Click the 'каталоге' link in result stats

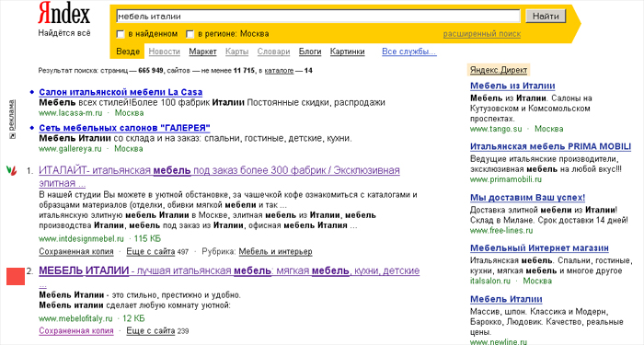click(x=279, y=71)
